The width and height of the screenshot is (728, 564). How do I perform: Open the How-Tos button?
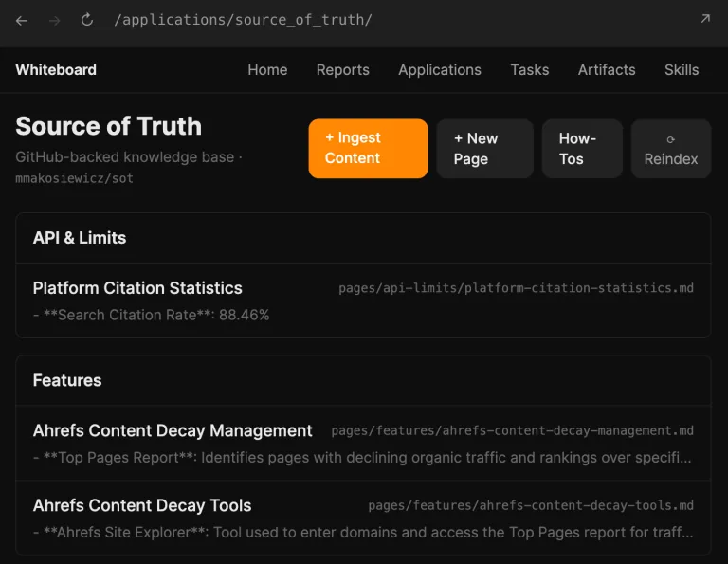point(582,149)
